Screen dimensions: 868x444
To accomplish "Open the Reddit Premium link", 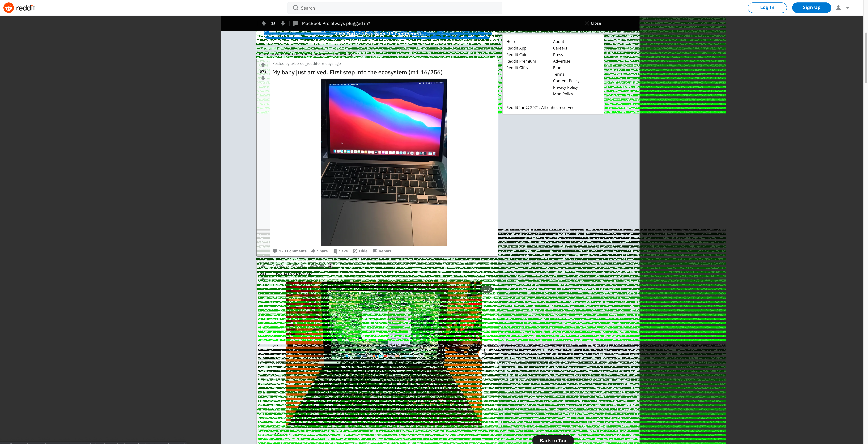I will [x=521, y=61].
